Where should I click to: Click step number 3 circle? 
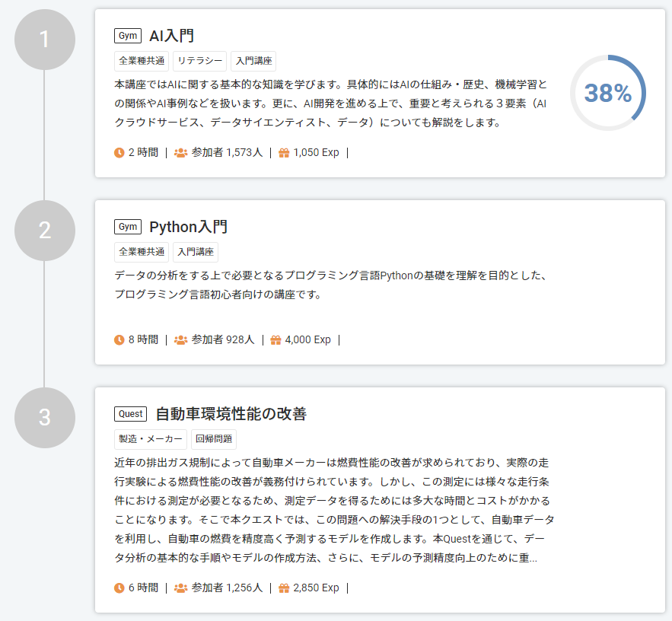[x=45, y=418]
